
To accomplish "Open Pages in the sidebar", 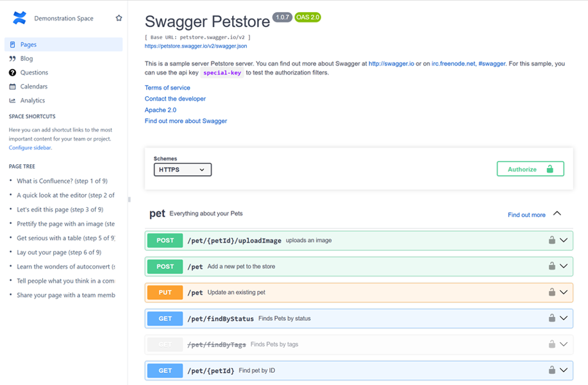I will tap(28, 44).
